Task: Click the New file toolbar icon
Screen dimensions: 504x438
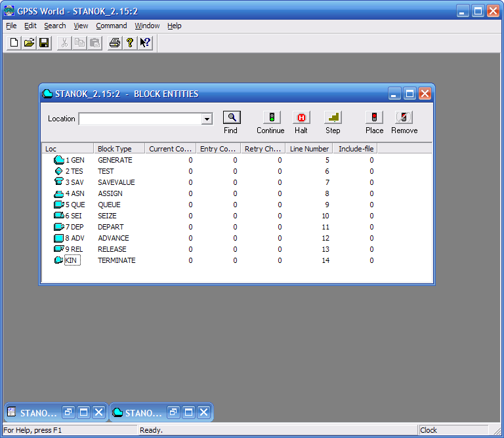Action: click(x=14, y=43)
